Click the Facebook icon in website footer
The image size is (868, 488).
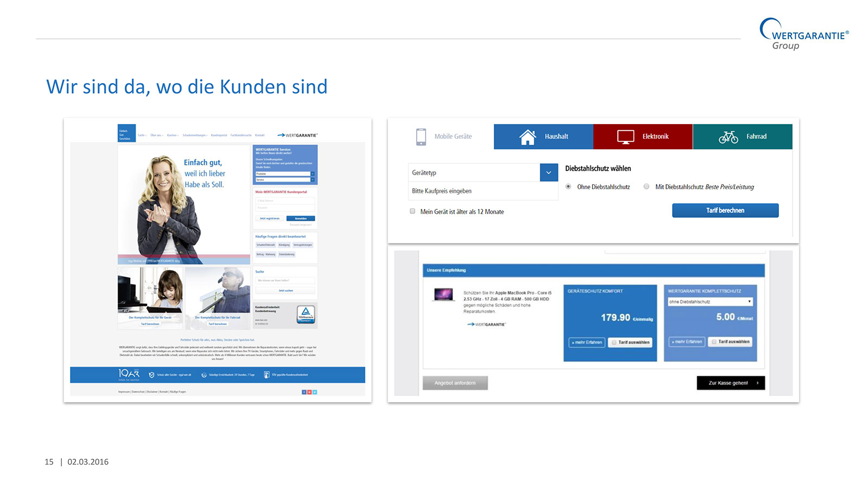304,391
